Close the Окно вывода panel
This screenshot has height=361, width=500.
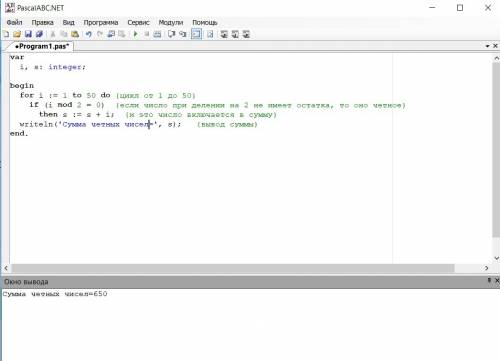pyautogui.click(x=497, y=281)
